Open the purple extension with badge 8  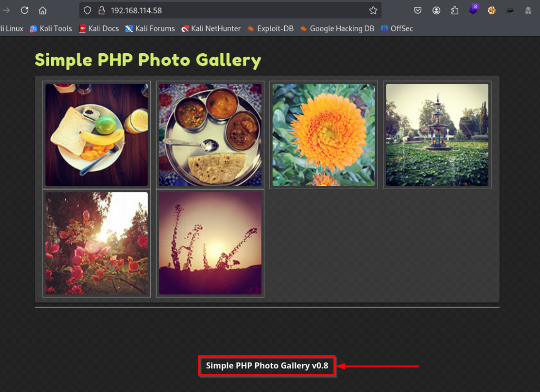[474, 9]
